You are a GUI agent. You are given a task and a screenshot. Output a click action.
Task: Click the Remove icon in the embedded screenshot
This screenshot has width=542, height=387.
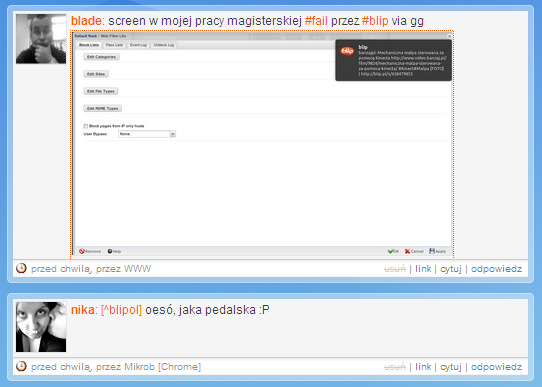click(x=82, y=251)
